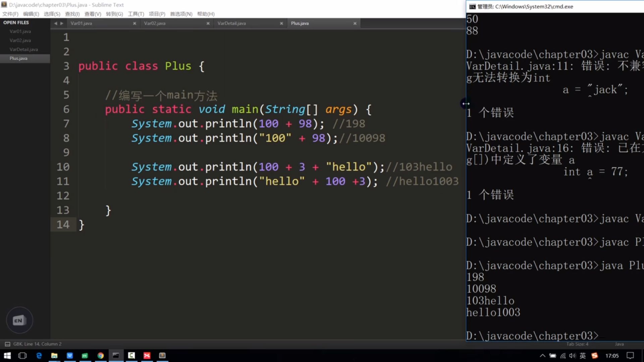Expand hidden system tray icons
Viewport: 644px width, 362px height.
click(x=542, y=356)
